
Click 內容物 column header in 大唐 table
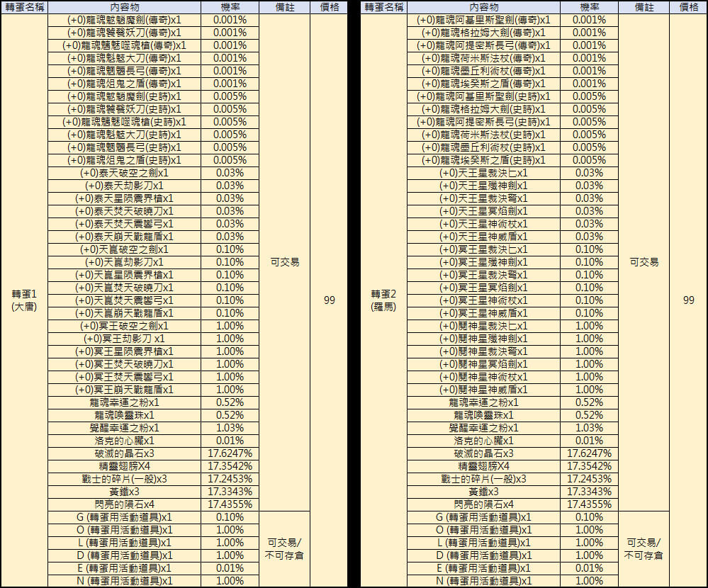pos(124,7)
